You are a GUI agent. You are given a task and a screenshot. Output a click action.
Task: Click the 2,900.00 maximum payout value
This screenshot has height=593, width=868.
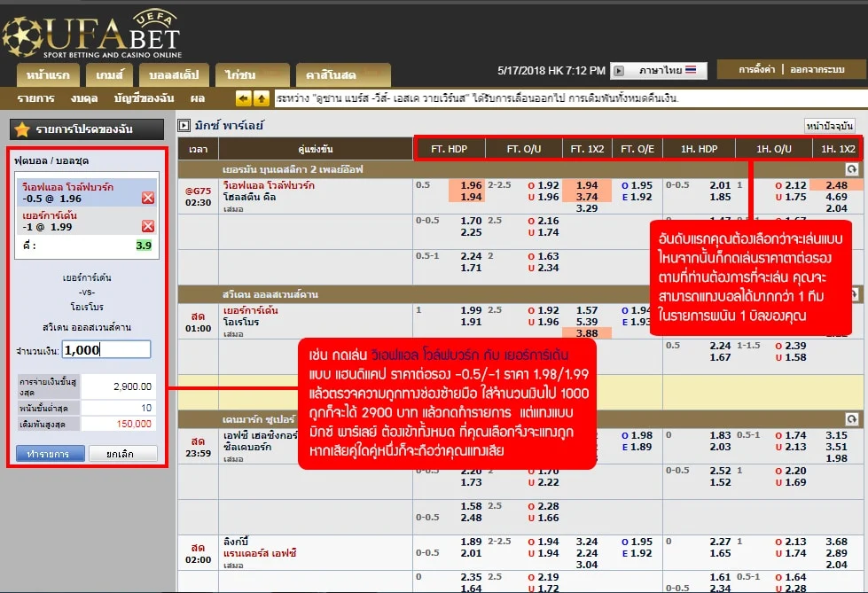(x=132, y=386)
